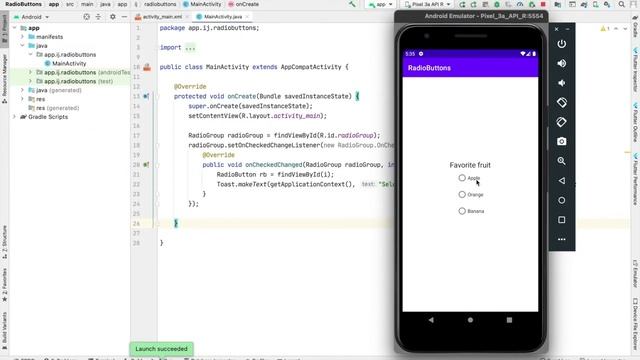Expand the java (generated) folder
Screen dimensions: 640x360
tap(22, 90)
